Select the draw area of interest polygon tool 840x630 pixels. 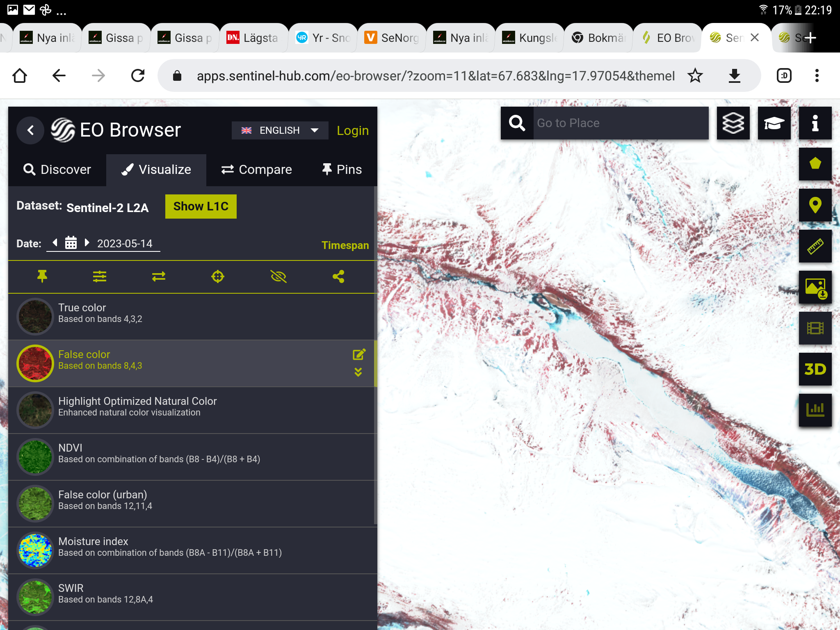click(815, 164)
